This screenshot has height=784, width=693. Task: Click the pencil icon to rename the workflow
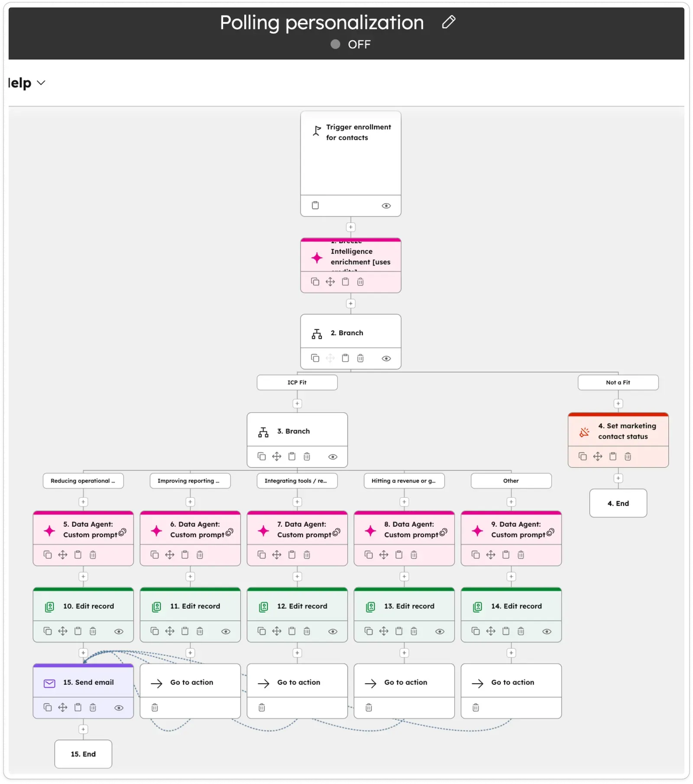[x=449, y=22]
